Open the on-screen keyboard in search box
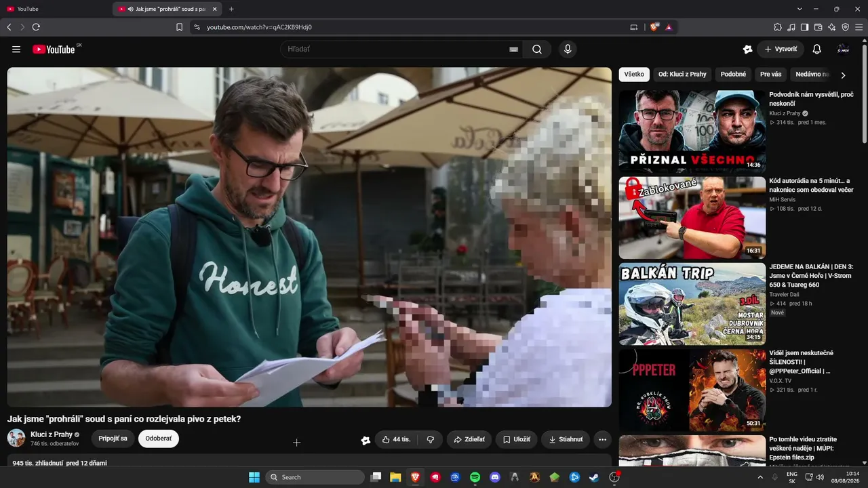868x488 pixels. coord(513,49)
